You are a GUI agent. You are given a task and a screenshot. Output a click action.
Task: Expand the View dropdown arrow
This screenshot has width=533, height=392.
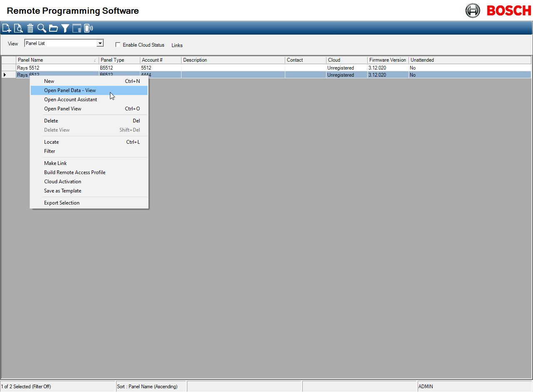100,43
